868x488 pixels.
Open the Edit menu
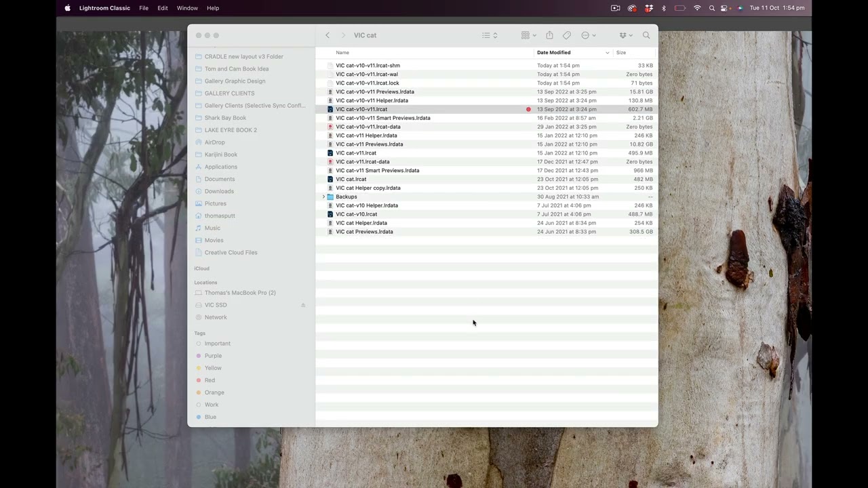(163, 8)
